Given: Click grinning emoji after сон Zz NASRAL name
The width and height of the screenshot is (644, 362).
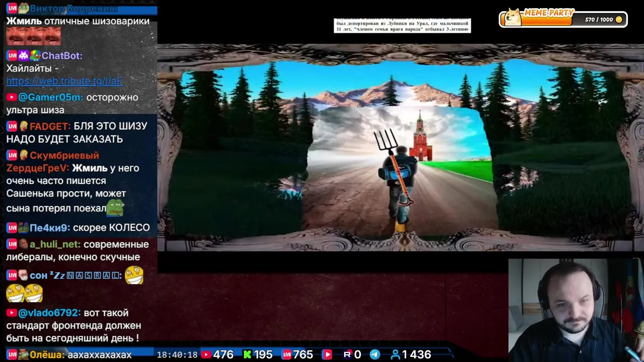Looking at the screenshot, I should pos(134,275).
